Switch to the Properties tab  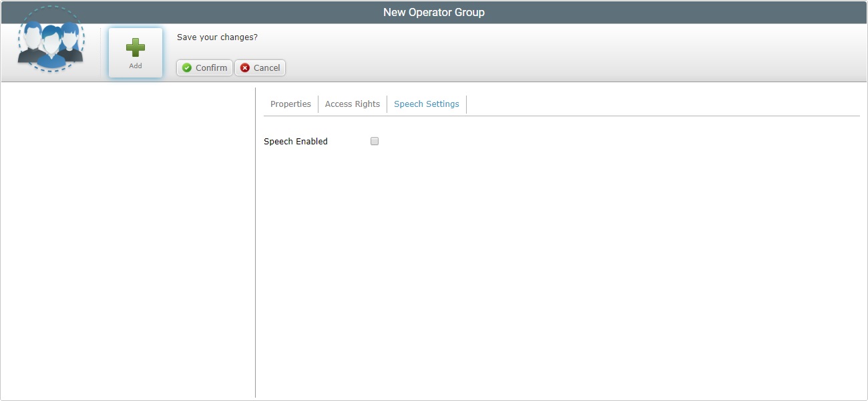(x=290, y=104)
